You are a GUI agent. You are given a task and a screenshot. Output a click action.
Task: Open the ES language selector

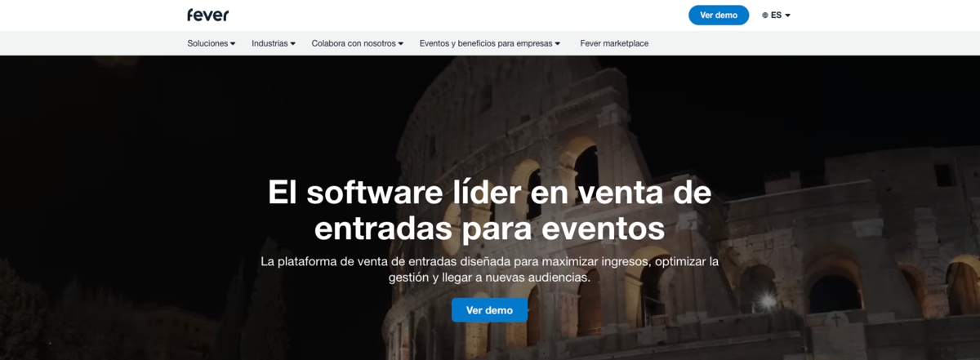pos(777,15)
